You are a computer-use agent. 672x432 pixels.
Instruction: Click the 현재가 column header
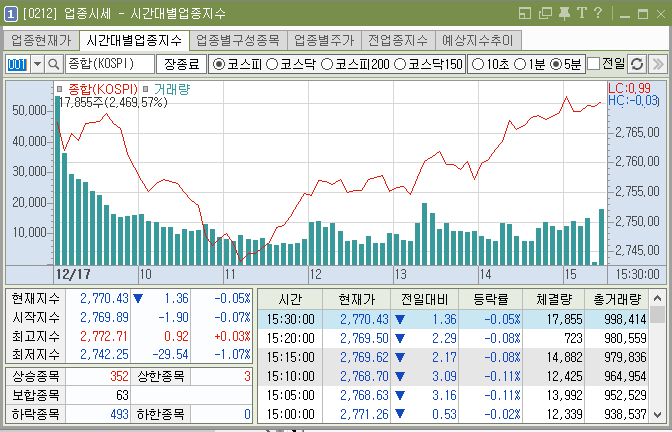tap(357, 299)
